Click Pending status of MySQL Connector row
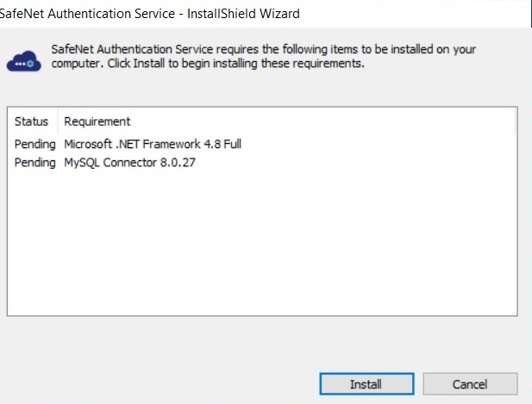 (34, 162)
